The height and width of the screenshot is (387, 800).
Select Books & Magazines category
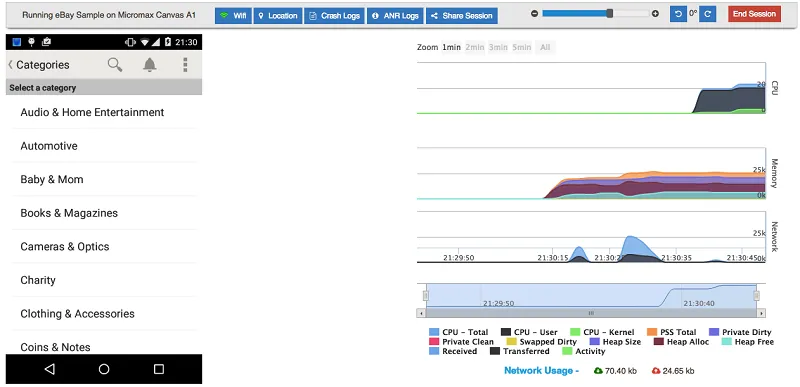coord(105,213)
